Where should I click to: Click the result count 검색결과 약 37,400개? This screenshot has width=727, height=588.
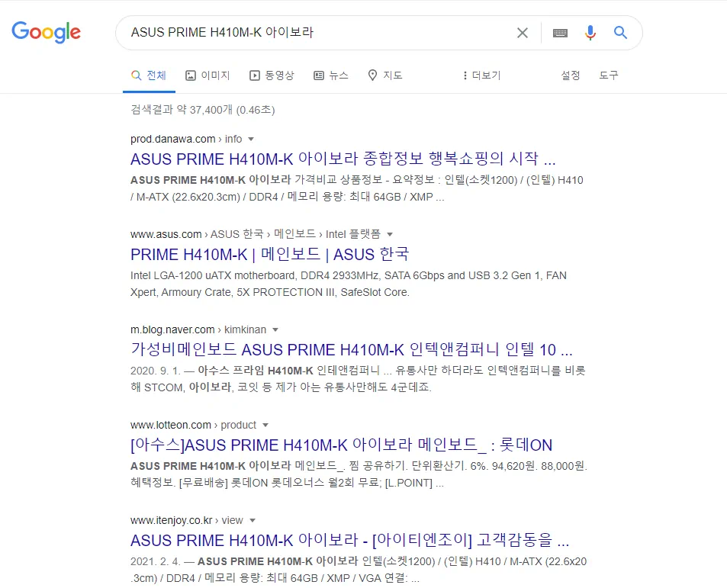click(x=203, y=111)
